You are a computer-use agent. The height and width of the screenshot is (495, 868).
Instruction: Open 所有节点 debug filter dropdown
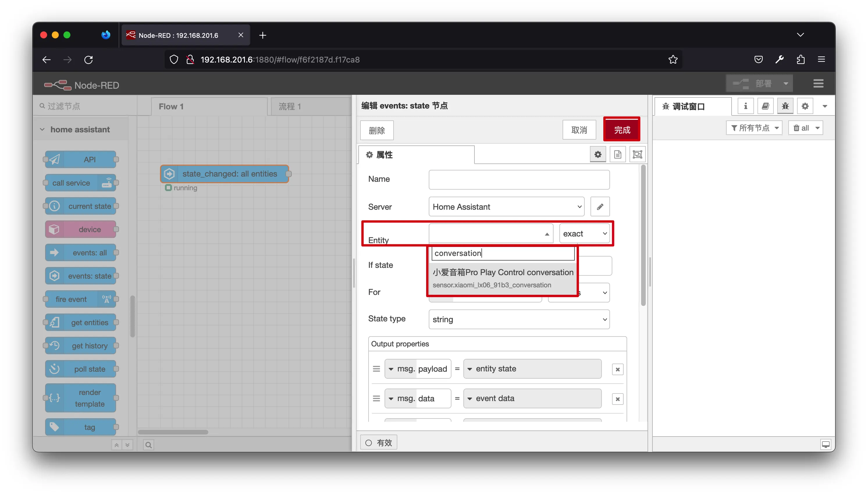[x=755, y=128]
